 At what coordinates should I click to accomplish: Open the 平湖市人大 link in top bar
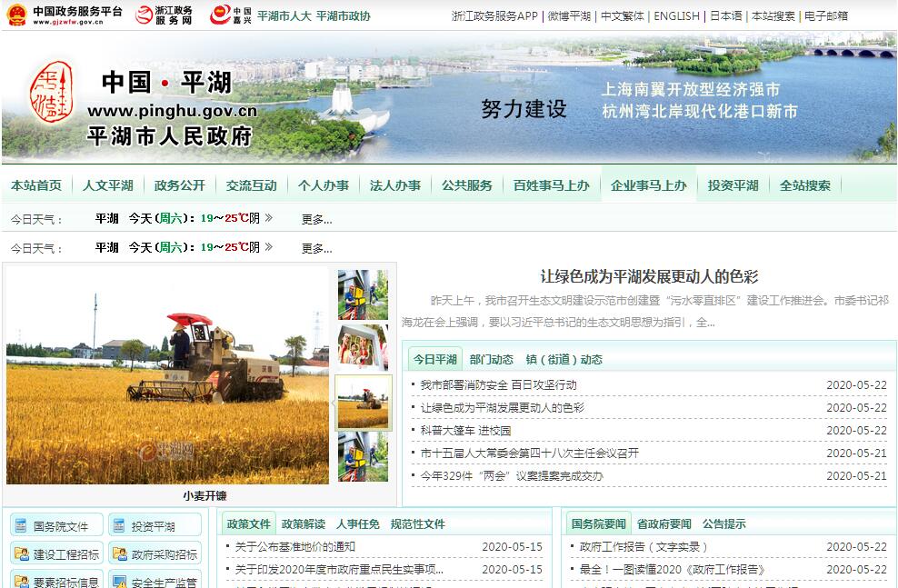click(x=284, y=16)
